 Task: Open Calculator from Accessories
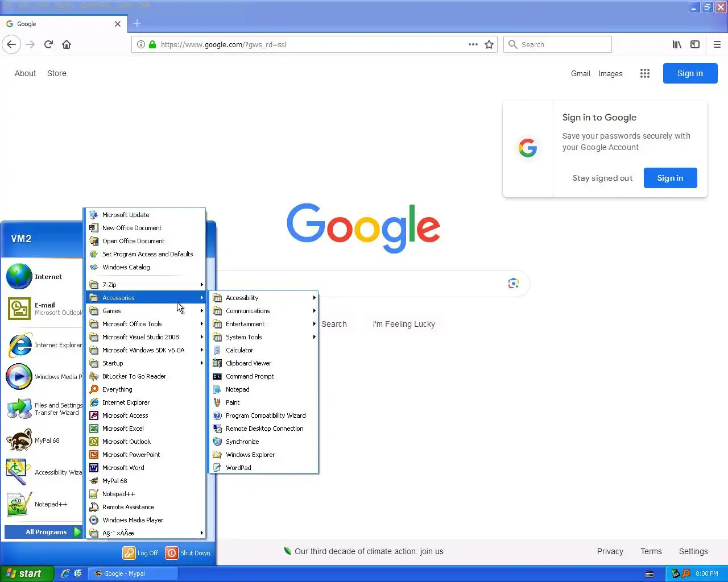pyautogui.click(x=263, y=350)
